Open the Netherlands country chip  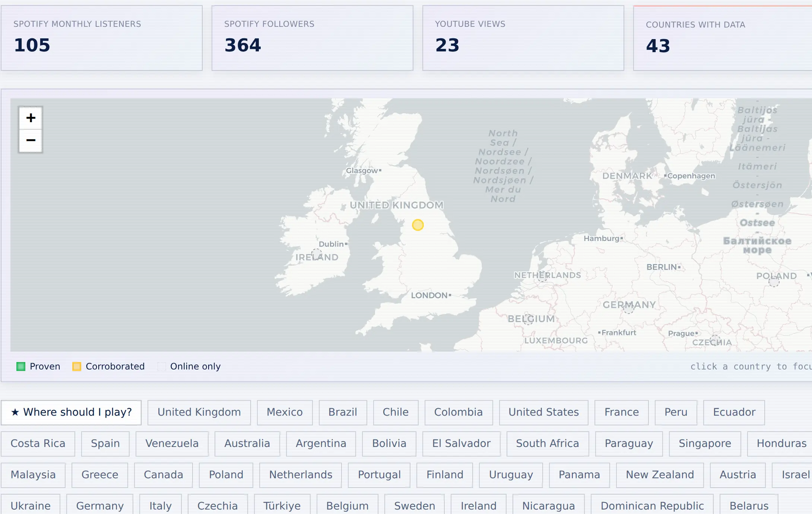coord(301,475)
